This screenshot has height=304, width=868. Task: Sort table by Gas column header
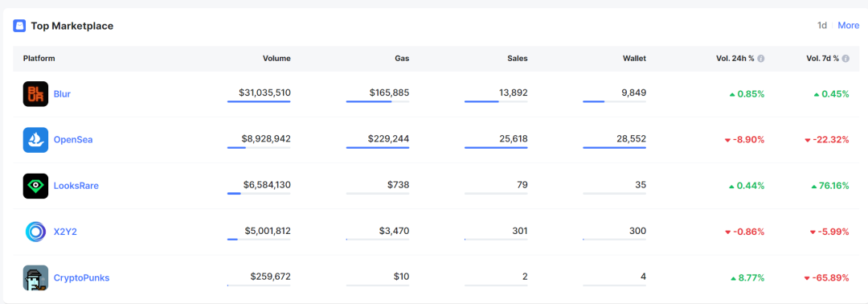click(x=403, y=58)
